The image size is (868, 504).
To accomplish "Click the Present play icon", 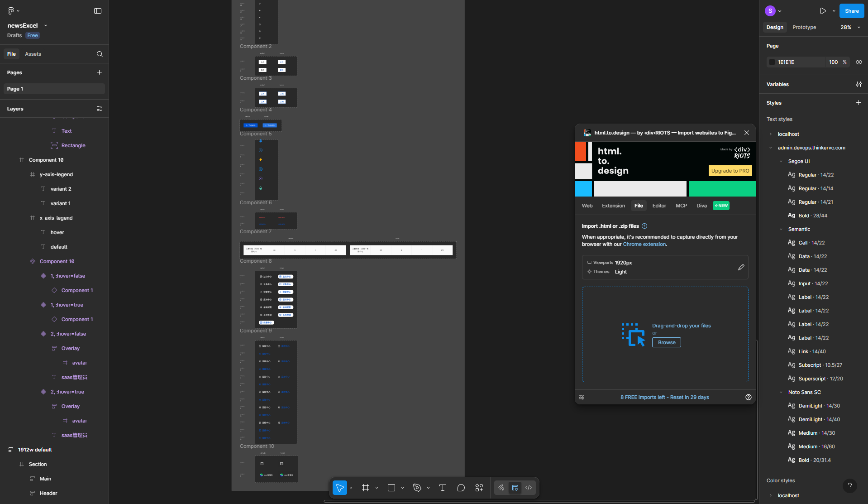I will (823, 11).
